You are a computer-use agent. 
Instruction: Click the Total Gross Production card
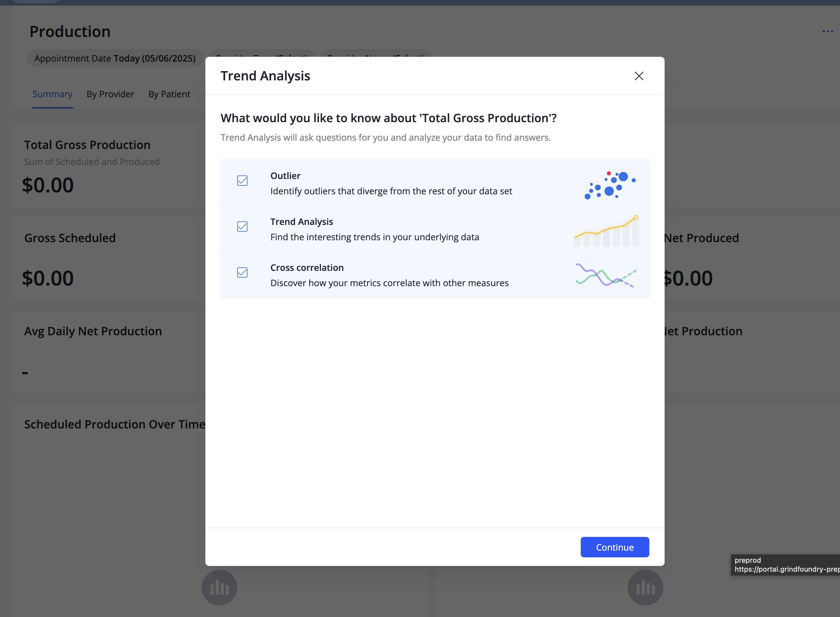pos(108,166)
